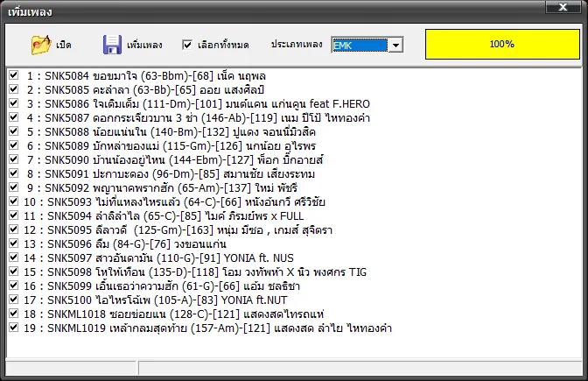Uncheck song 1 SNK5084 checkbox

[x=12, y=76]
